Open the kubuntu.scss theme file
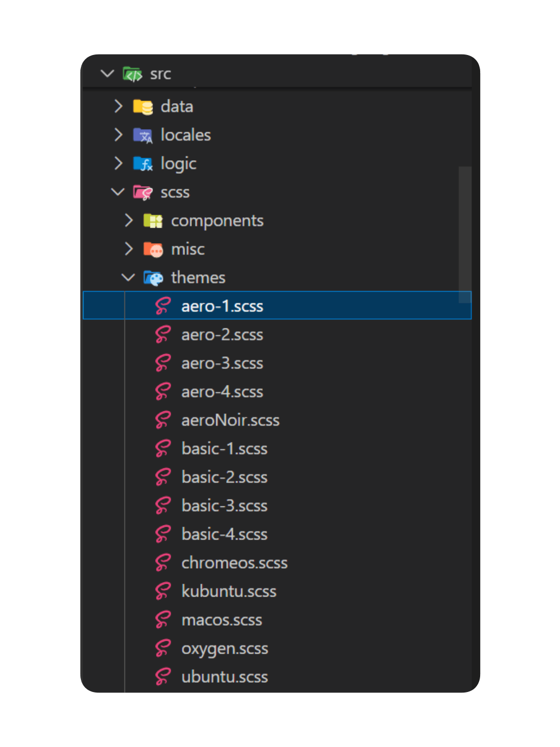This screenshot has width=560, height=747. click(x=229, y=591)
